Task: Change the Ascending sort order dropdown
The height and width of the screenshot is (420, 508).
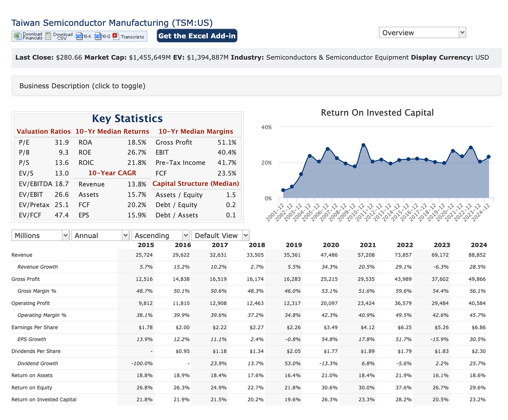Action: click(160, 235)
